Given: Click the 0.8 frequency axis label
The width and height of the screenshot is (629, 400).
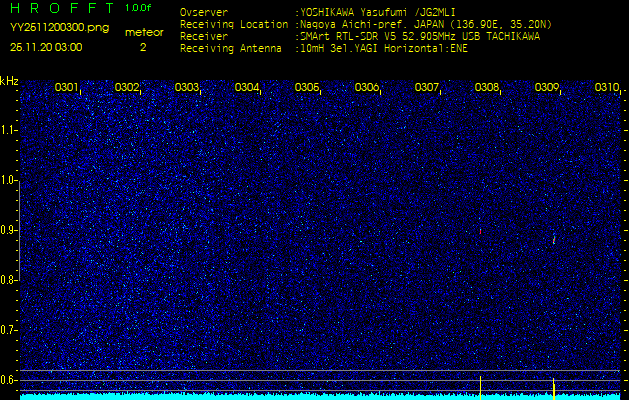Looking at the screenshot, I should pos(9,280).
